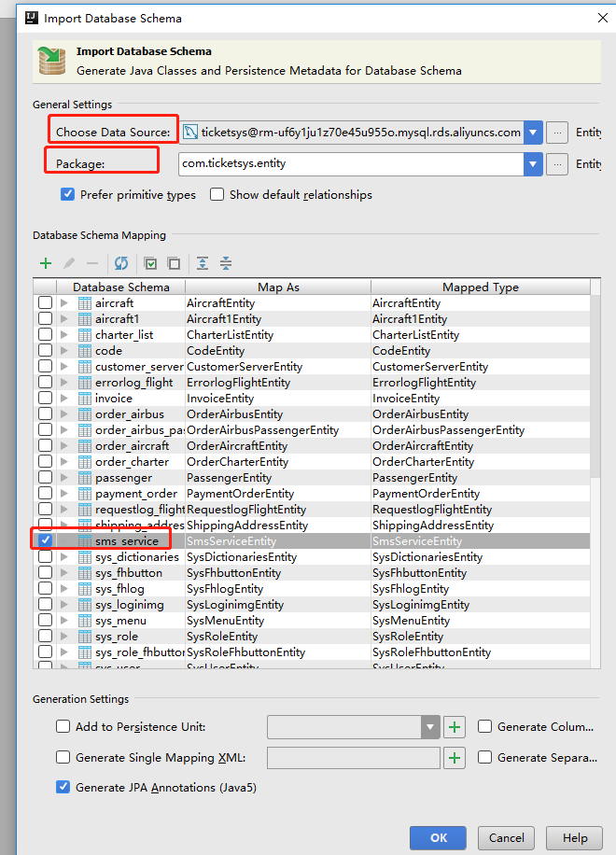The image size is (616, 855).
Task: Click the schema table vertical scrollbar
Action: tap(595, 387)
